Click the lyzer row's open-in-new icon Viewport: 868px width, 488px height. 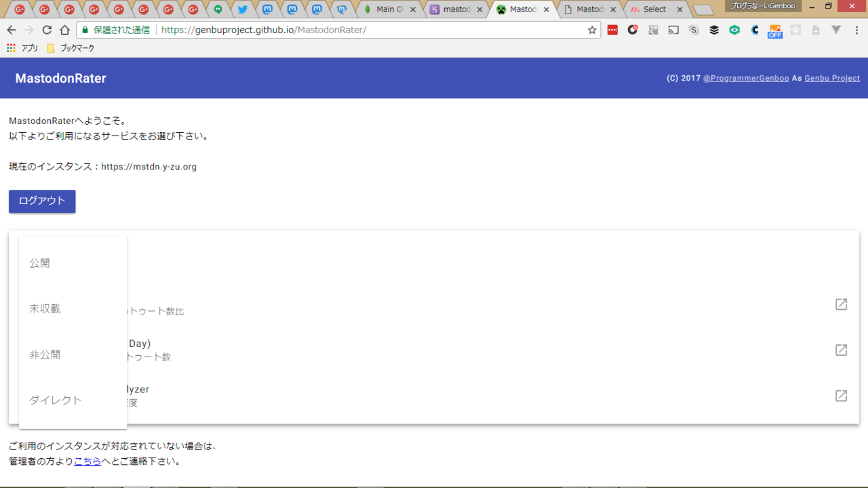(x=841, y=396)
